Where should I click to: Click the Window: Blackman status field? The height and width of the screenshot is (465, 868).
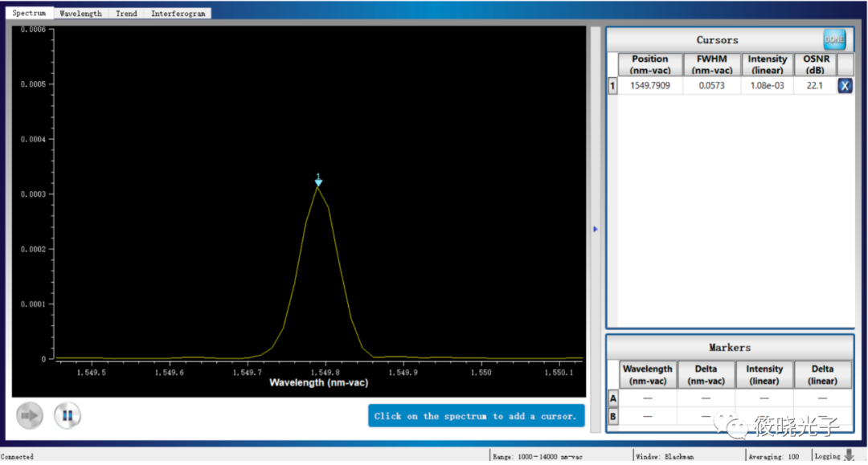tap(665, 456)
